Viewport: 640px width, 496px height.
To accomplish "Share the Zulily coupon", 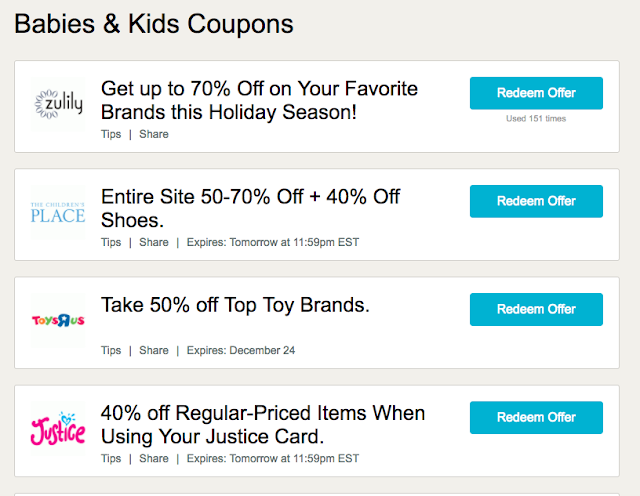I will pyautogui.click(x=154, y=134).
